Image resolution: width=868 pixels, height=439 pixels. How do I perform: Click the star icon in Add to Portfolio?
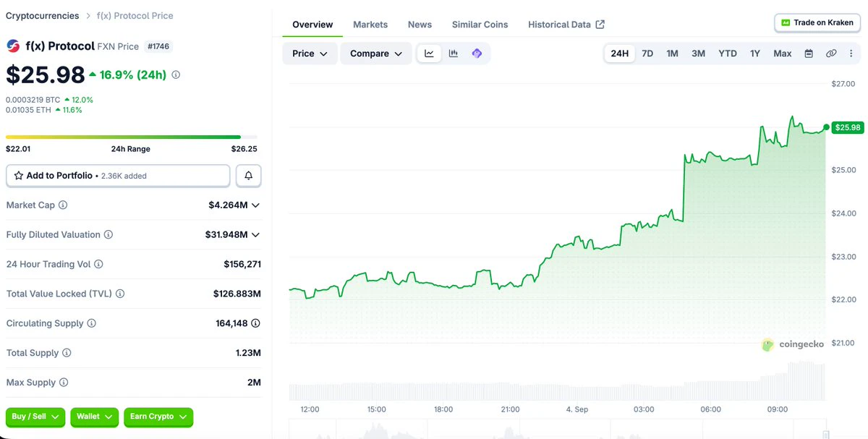19,176
